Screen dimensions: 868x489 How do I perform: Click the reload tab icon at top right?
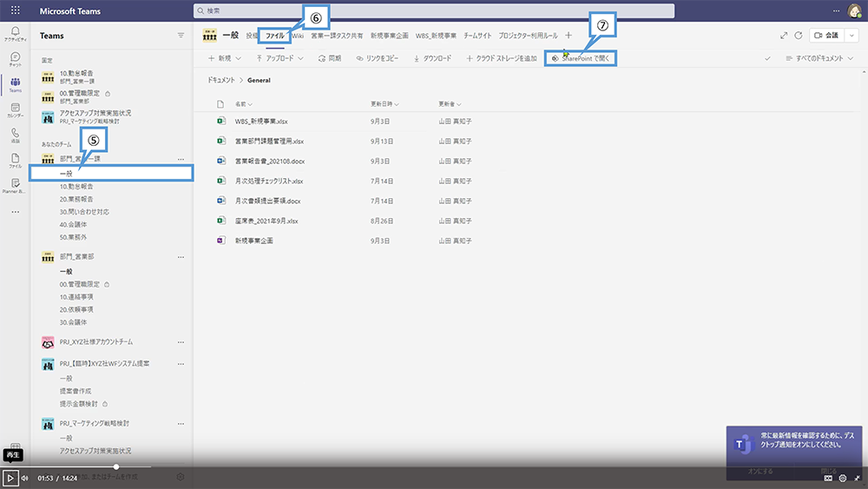tap(799, 36)
